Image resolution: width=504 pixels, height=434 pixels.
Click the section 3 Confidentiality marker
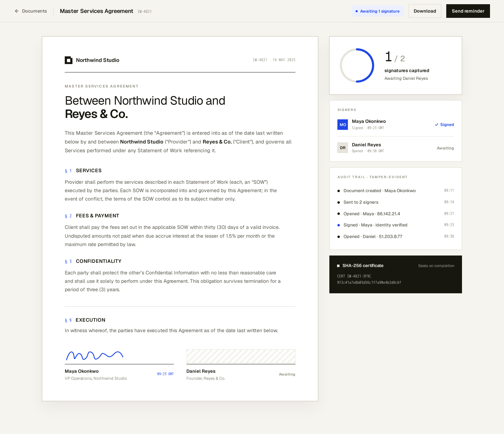tap(68, 261)
